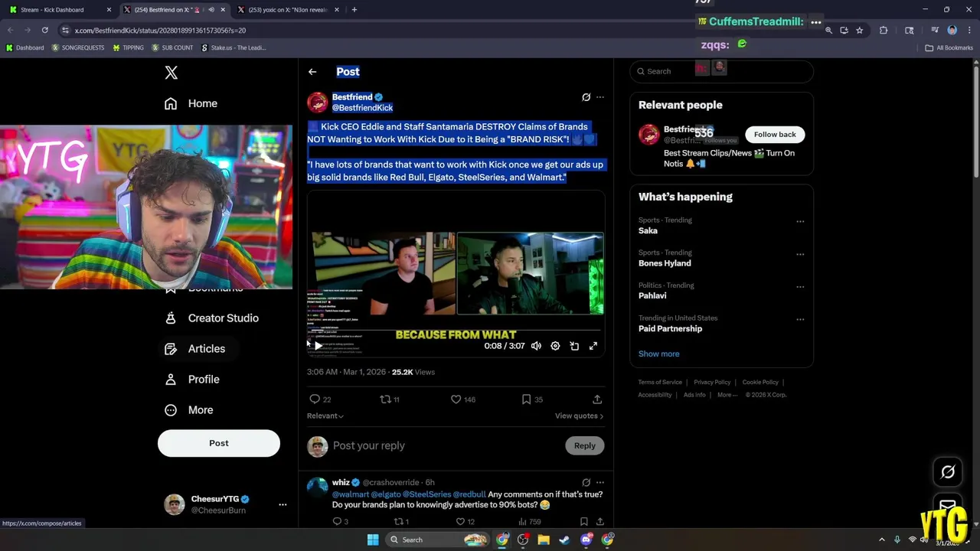Open whiz's profile avatar
Screen dimensions: 980x551
click(x=317, y=487)
